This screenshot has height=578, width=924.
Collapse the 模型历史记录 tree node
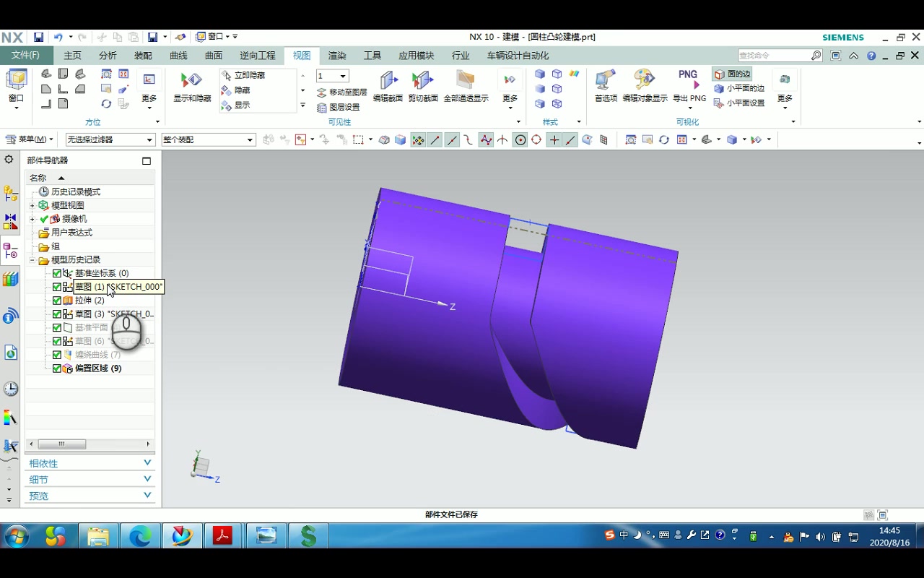(x=32, y=260)
